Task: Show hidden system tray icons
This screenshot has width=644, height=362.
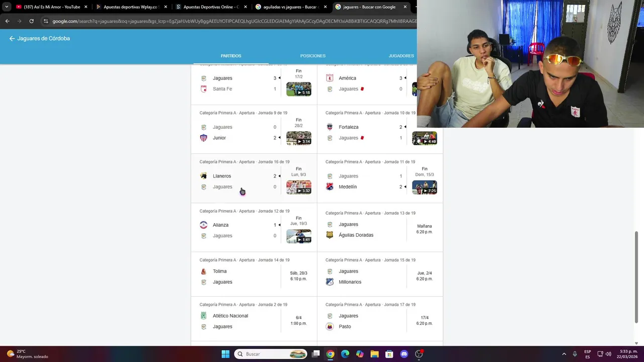Action: tap(564, 354)
